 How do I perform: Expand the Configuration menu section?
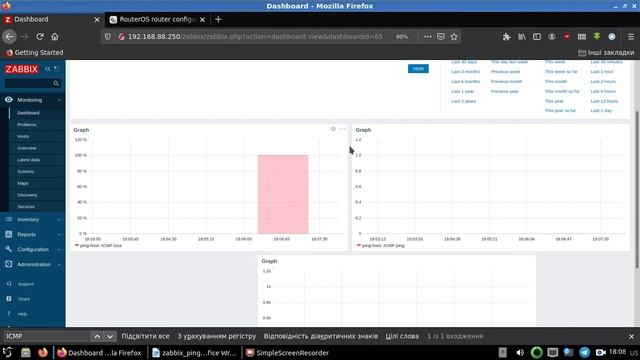tap(32, 249)
